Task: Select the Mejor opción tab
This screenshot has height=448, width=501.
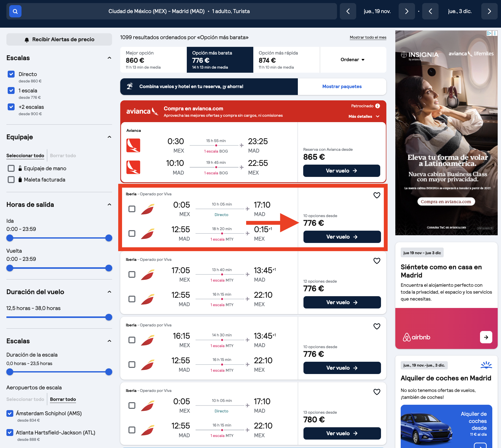Action: tap(154, 60)
